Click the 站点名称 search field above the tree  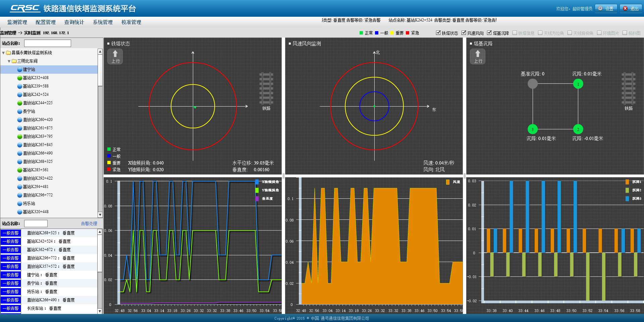(x=48, y=43)
